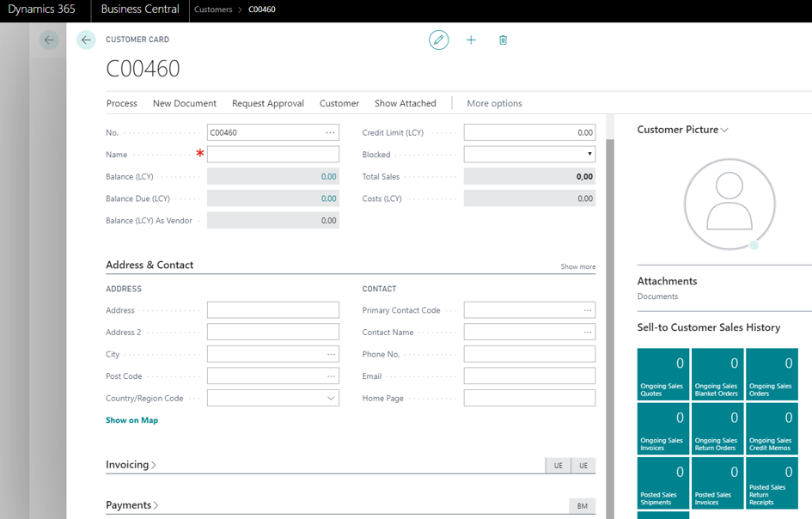Click the plus icon to create new customer
Viewport: 812px width, 519px height.
point(471,40)
